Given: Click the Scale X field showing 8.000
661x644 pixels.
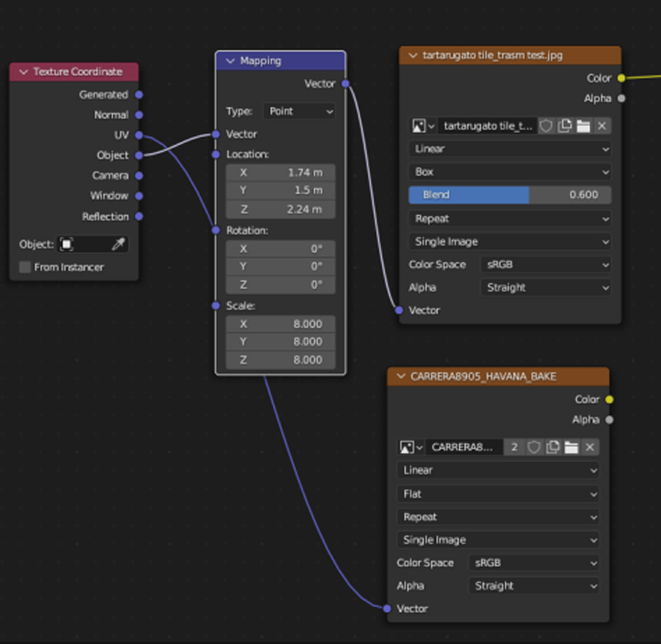Looking at the screenshot, I should 280,324.
